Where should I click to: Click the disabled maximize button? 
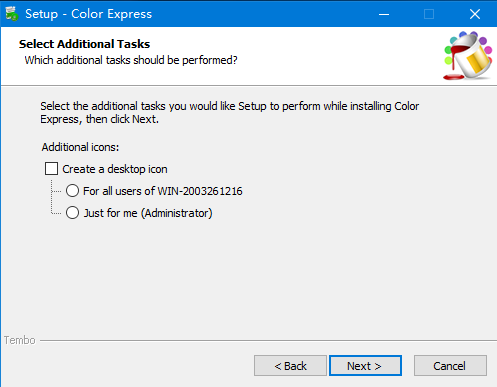[429, 14]
